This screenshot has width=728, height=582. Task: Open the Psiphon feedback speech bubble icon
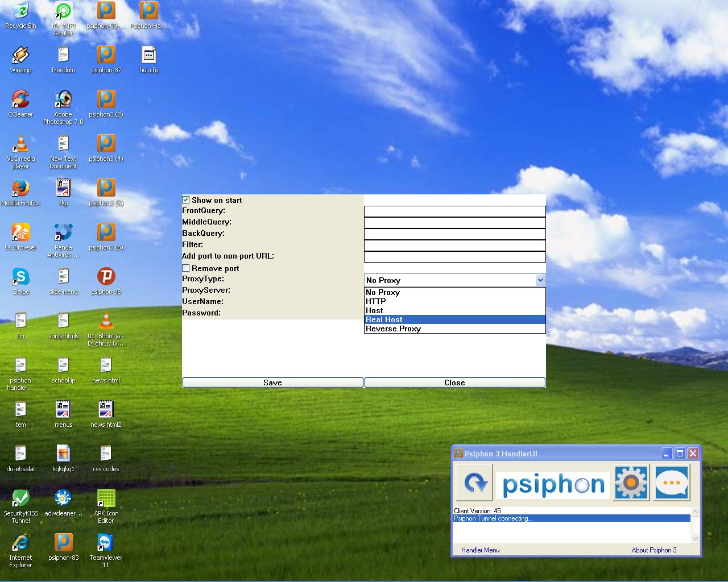click(x=672, y=483)
